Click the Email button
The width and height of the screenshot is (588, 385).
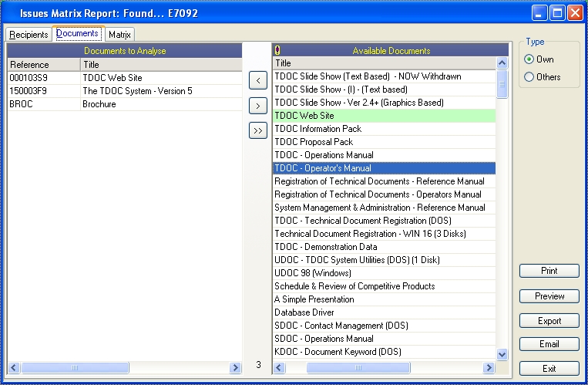click(x=549, y=344)
